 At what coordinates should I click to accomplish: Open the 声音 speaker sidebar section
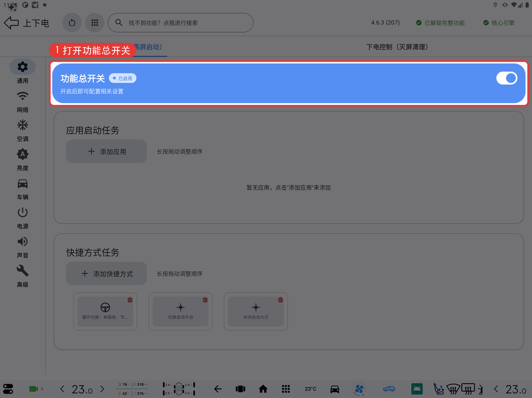[x=23, y=247]
